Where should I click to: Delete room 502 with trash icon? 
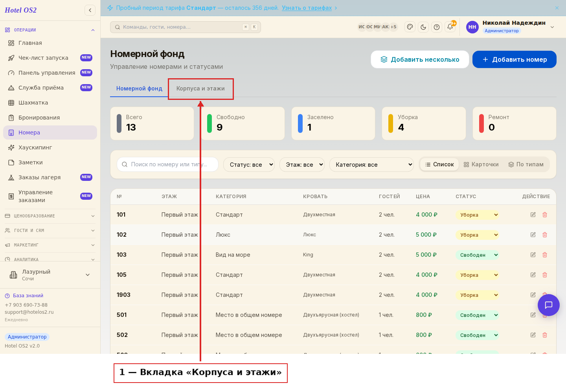[545, 335]
